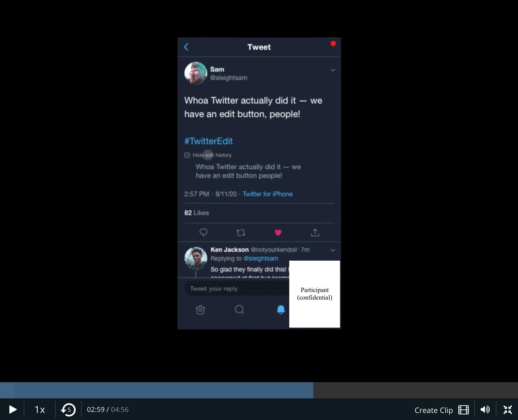518x420 pixels.
Task: Change the 1x playback speed
Action: (x=40, y=410)
